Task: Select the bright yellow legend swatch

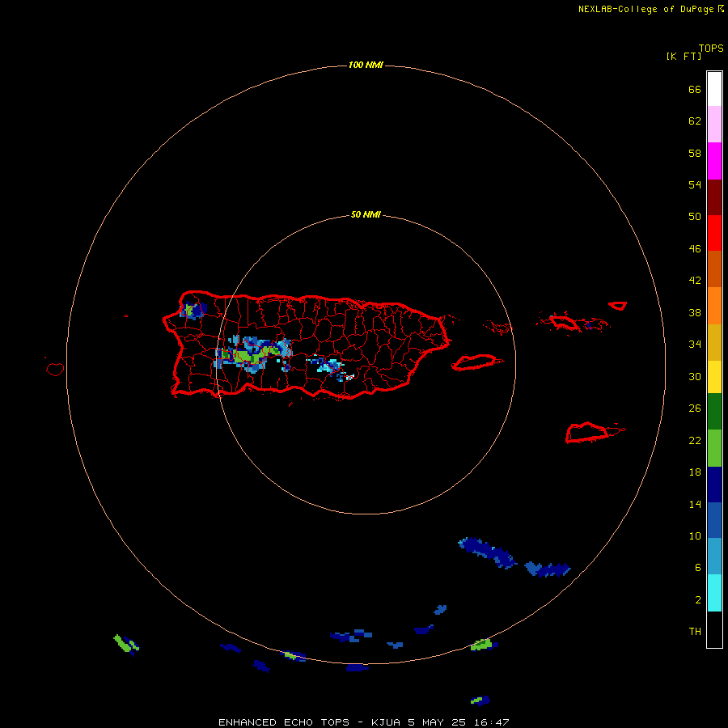Action: pos(714,377)
